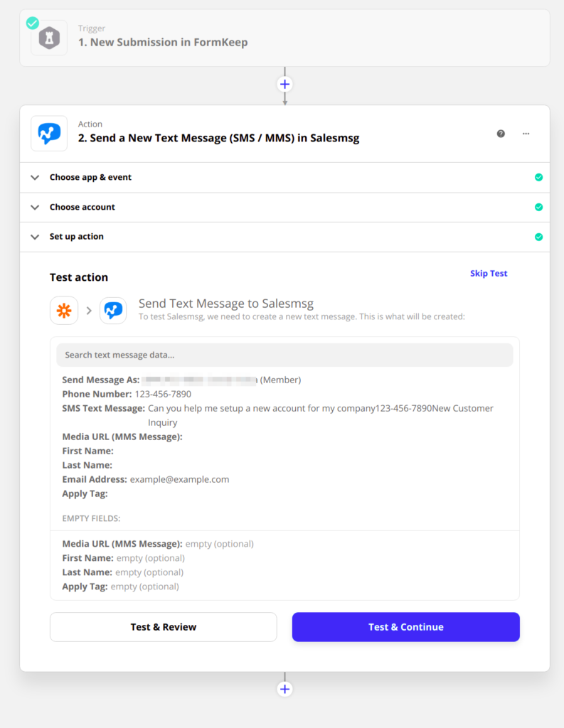
Task: Click the green check for Set up action
Action: (x=538, y=237)
